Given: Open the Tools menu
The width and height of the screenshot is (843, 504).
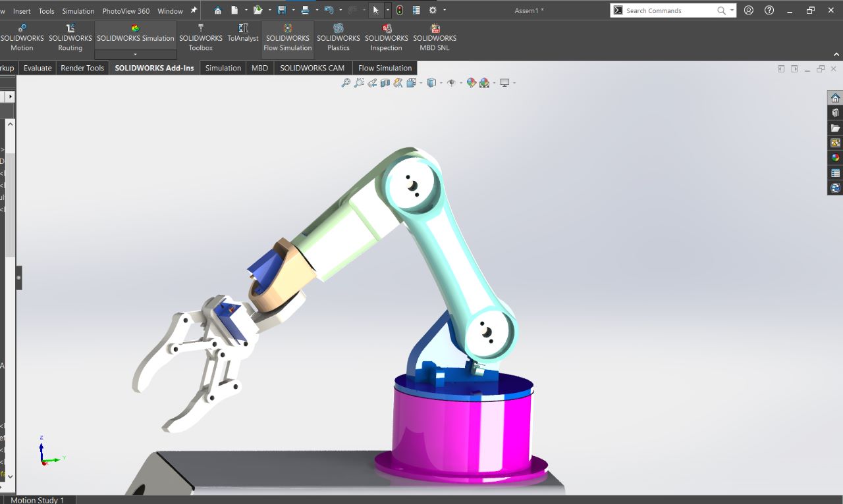Looking at the screenshot, I should [47, 11].
